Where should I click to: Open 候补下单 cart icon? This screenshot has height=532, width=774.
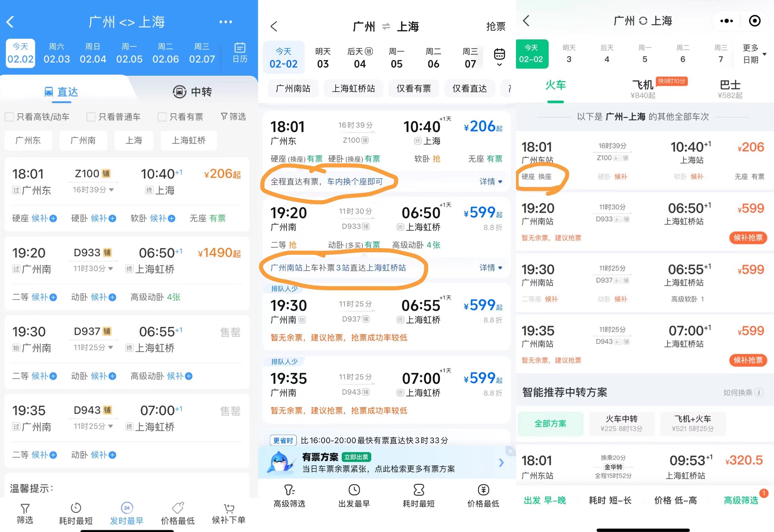click(229, 508)
